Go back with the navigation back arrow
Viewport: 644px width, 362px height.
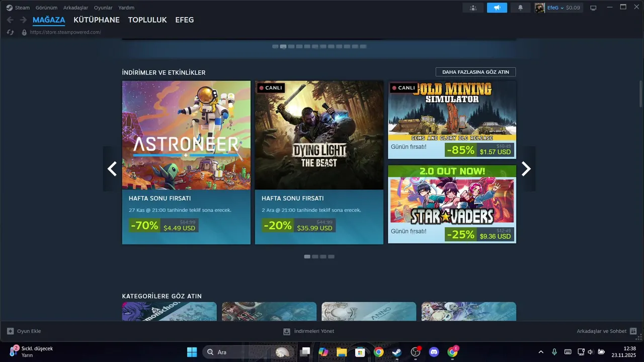(x=10, y=20)
